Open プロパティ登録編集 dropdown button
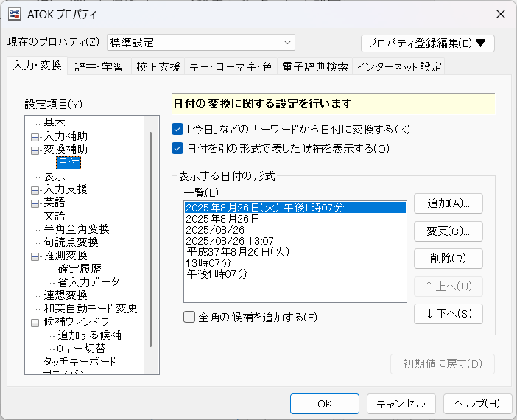517x420 pixels. click(428, 43)
